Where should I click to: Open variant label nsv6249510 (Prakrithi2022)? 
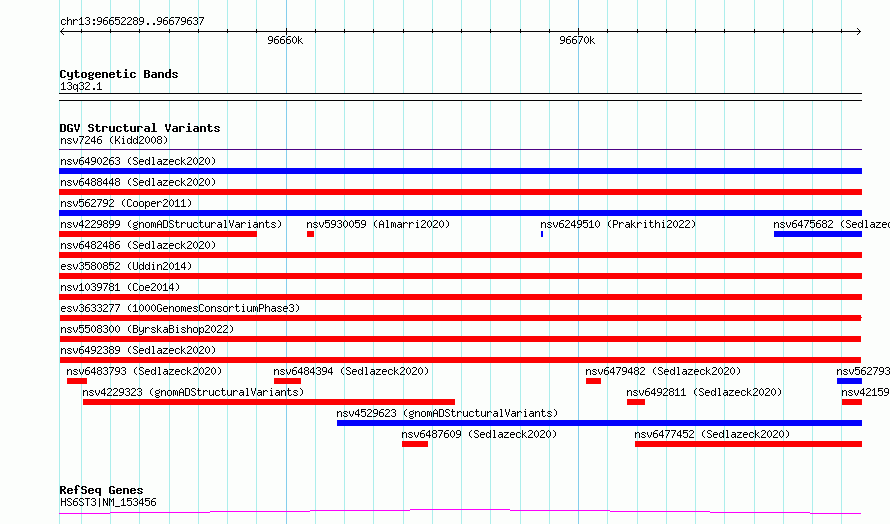pos(618,224)
